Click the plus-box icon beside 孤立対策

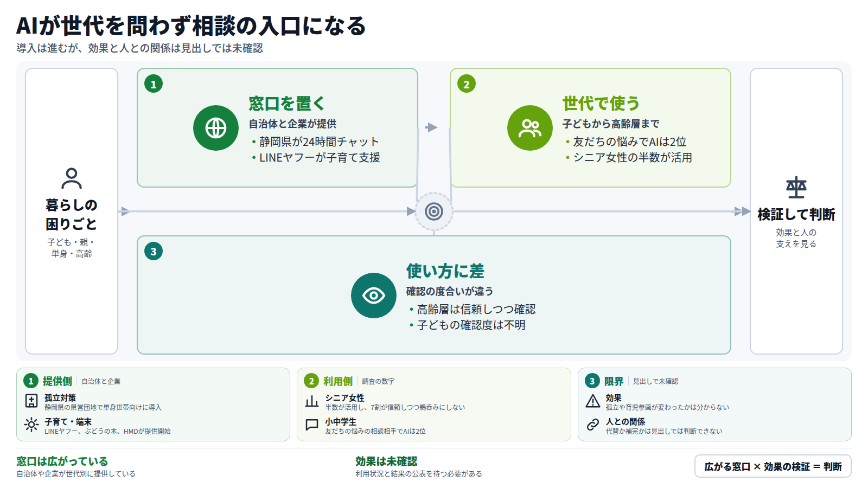[31, 401]
